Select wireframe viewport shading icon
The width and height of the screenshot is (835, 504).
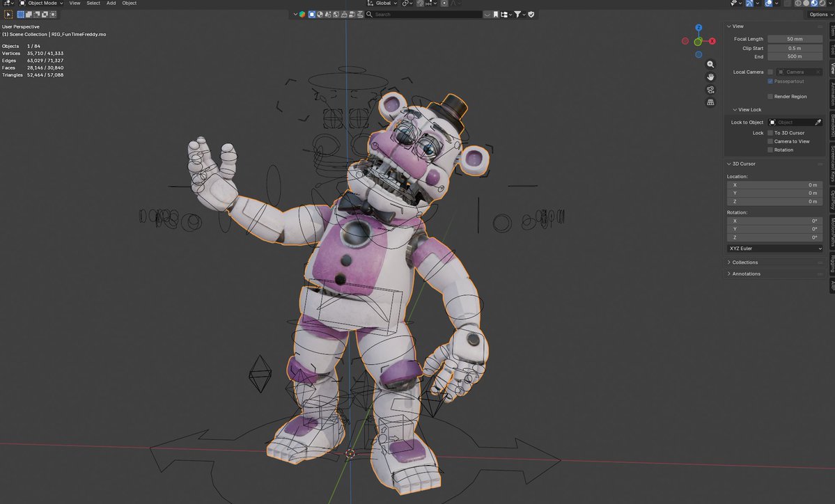(798, 3)
